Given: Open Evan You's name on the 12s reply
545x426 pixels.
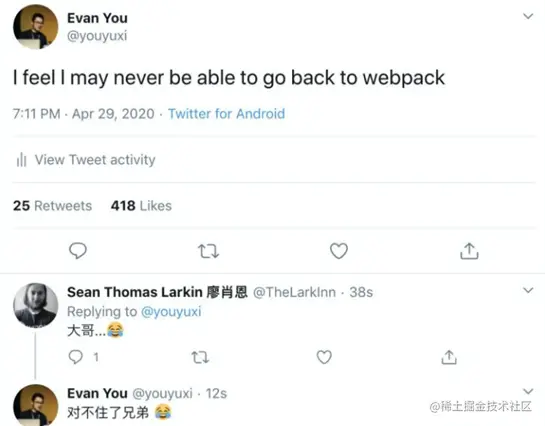Looking at the screenshot, I should point(97,393).
